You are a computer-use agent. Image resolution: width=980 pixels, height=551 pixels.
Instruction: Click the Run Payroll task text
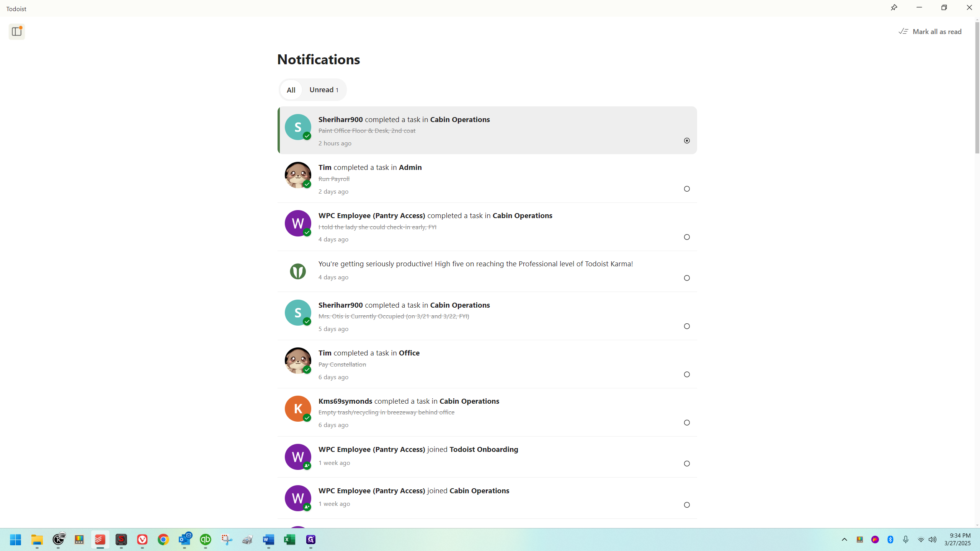334,179
